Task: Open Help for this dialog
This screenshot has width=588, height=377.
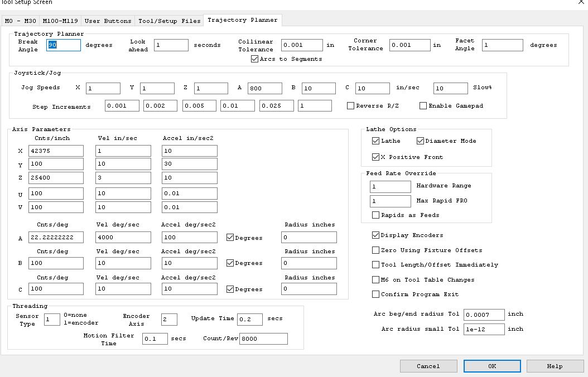Action: (x=555, y=366)
